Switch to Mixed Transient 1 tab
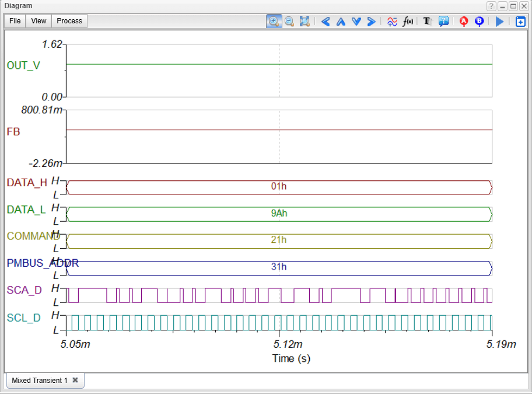 pos(39,380)
